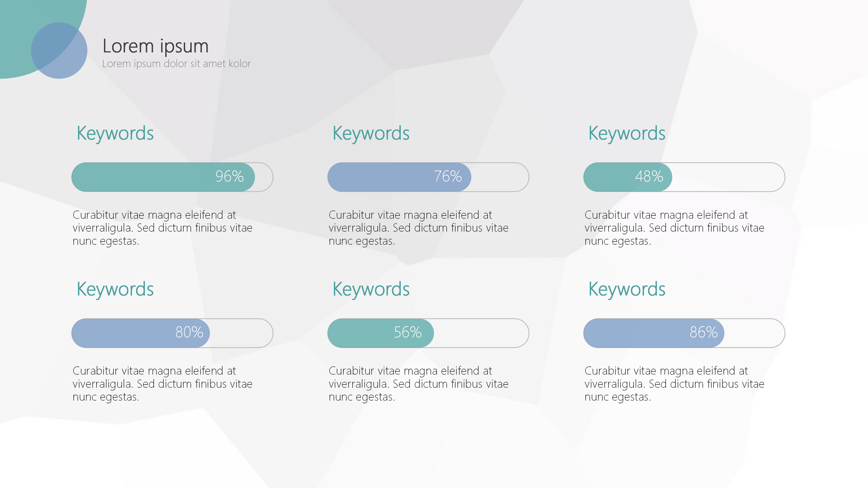Select the Keywords heading above the 86% bar
The image size is (868, 488).
[626, 289]
